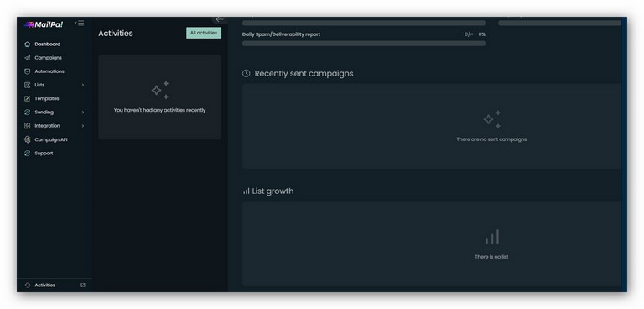Screen dimensions: 644x309
Task: Open the Activities external-link icon at the bottom
Action: 83,285
